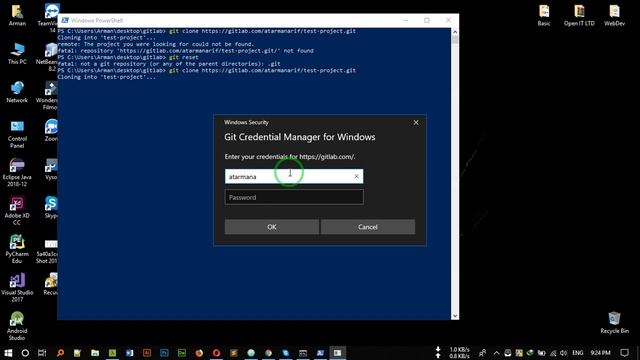Click PowerShell scrollbar up arrow
This screenshot has width=640, height=360.
455,32
